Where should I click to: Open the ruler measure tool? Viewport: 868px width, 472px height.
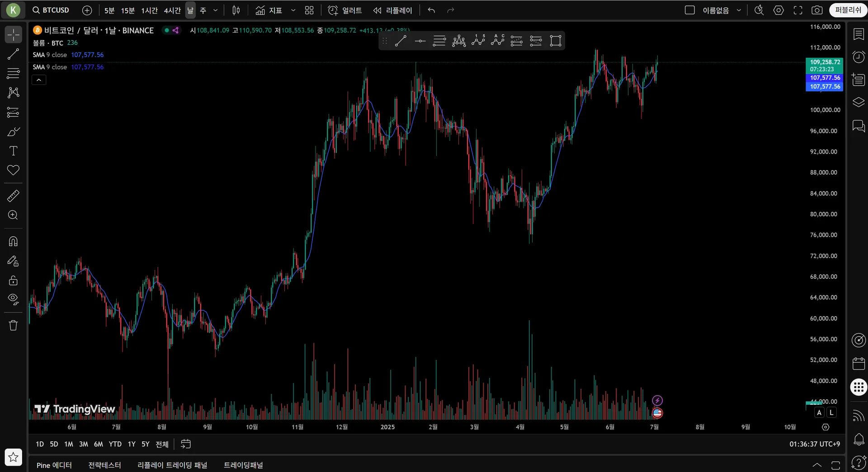tap(13, 196)
